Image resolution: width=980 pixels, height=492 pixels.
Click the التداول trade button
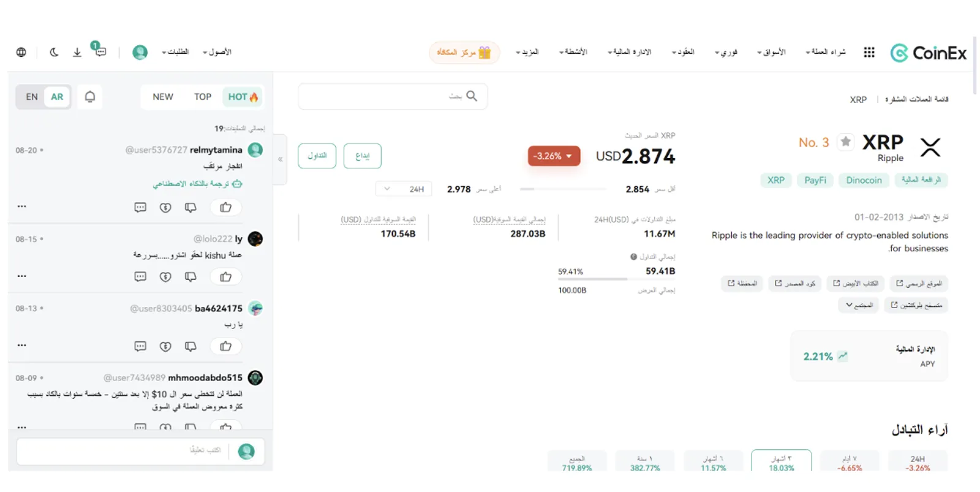[317, 156]
